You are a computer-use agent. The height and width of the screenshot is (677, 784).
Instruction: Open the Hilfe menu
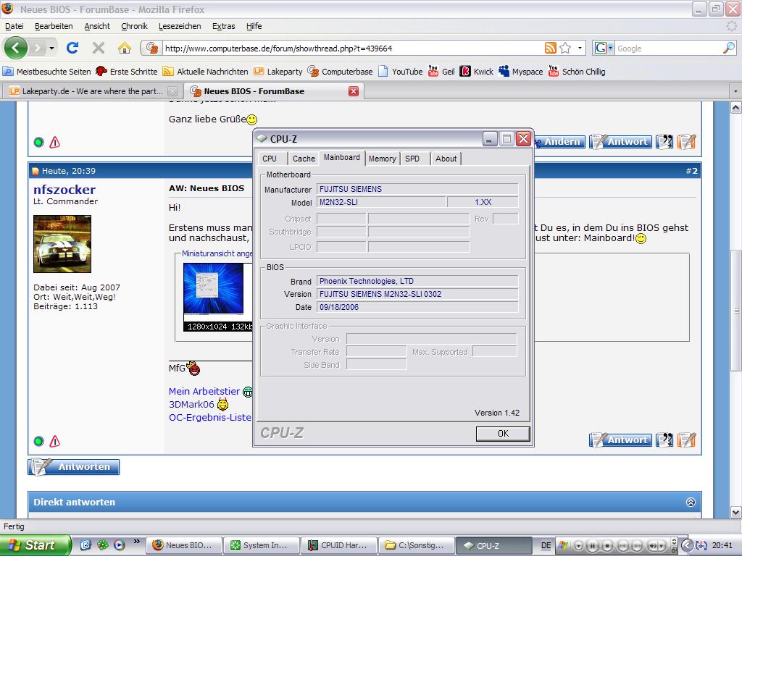point(254,26)
